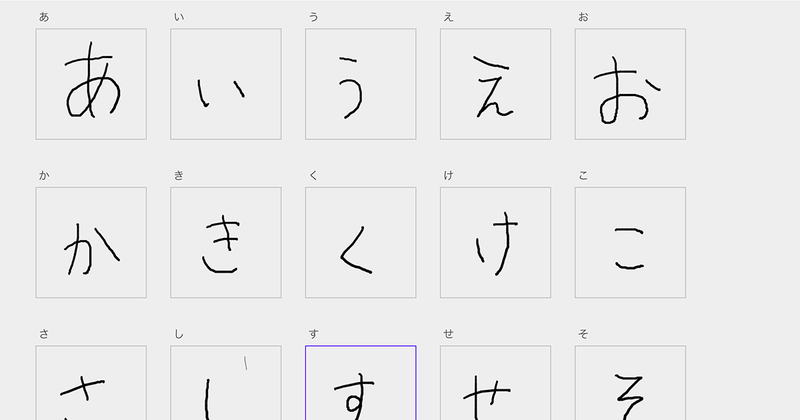The width and height of the screenshot is (800, 420).
Task: Click the small あ label above the first box
Action: point(44,17)
